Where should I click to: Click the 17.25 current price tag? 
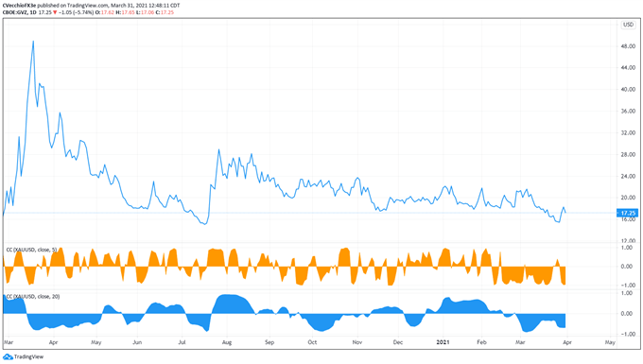coord(628,213)
